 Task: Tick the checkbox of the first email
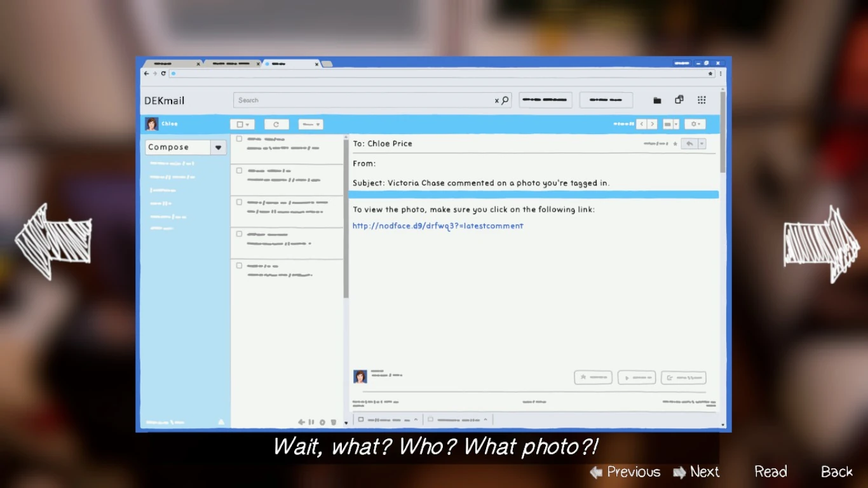click(x=240, y=139)
